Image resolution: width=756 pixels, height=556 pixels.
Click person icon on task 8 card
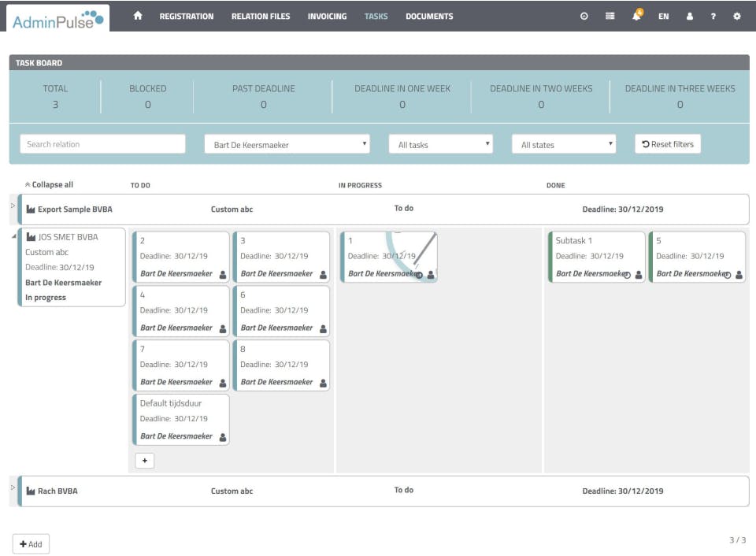pos(323,383)
